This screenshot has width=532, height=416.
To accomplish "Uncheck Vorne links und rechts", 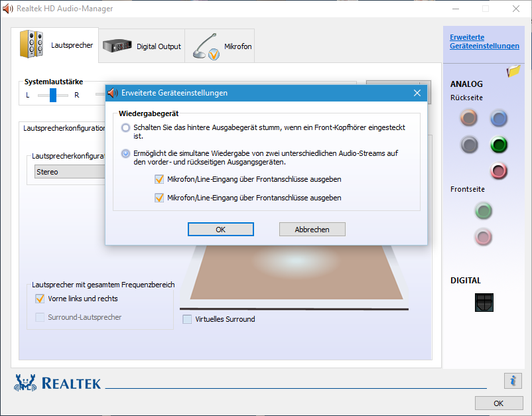I will tap(40, 299).
